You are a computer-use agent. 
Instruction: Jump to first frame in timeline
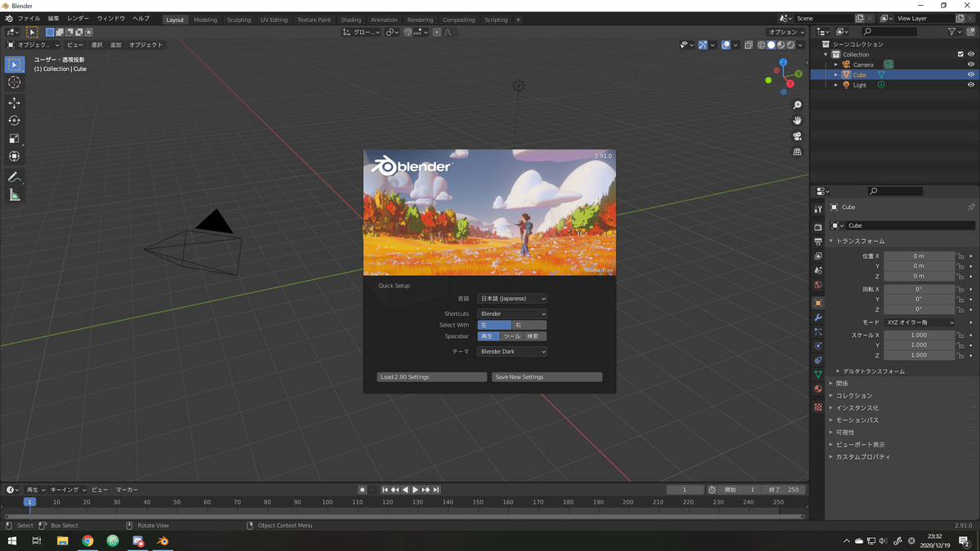tap(385, 490)
